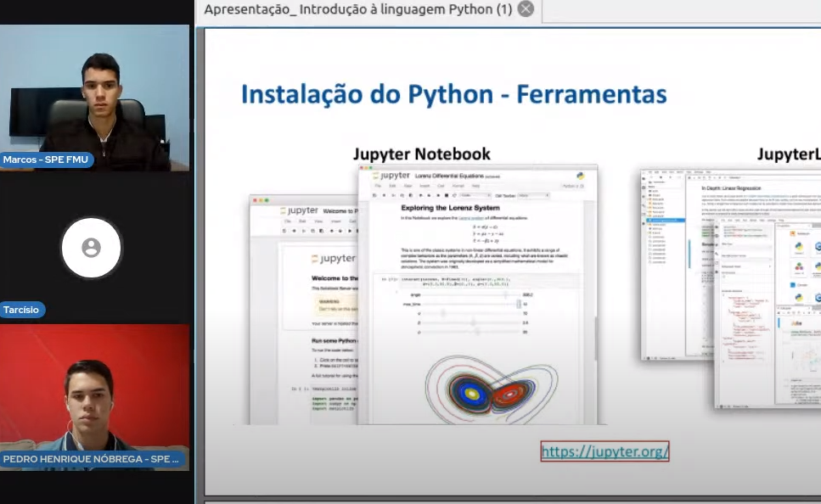Select the Apresentação_ Introdução à linguagem Python tab

[x=368, y=10]
